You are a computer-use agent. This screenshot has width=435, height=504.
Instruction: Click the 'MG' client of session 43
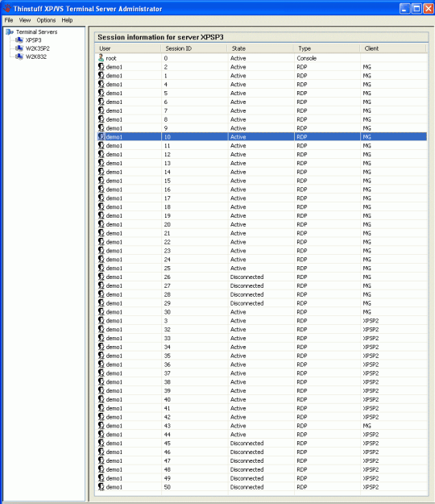click(x=367, y=426)
